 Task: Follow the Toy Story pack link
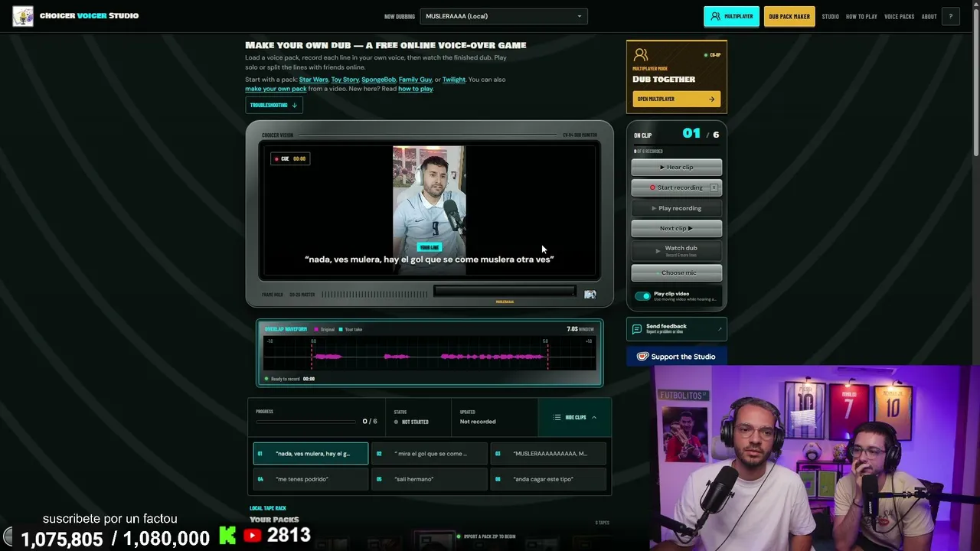click(x=345, y=80)
